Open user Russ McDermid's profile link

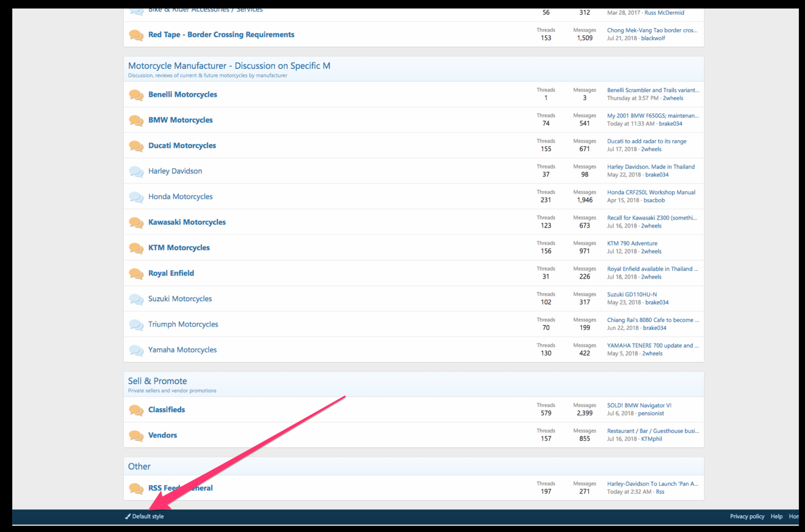pyautogui.click(x=664, y=13)
